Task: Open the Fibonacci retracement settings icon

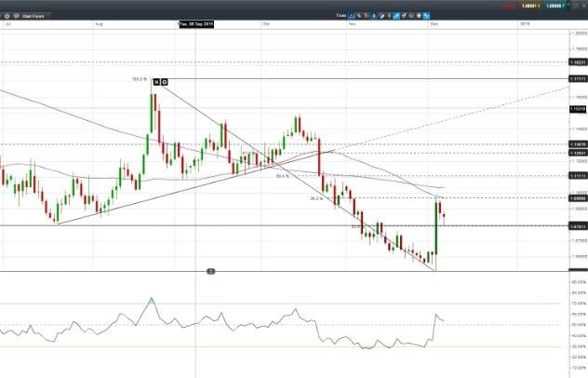Action: pyautogui.click(x=165, y=81)
